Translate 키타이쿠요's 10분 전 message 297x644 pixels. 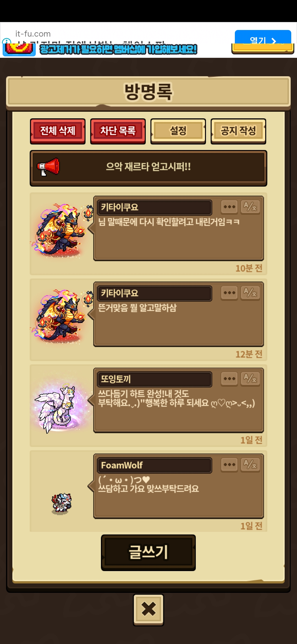coord(250,207)
